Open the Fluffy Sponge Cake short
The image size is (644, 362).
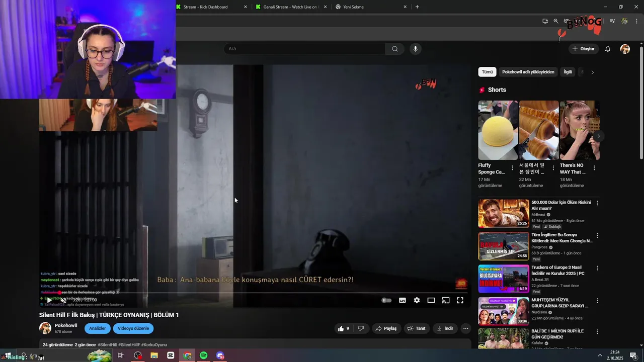(x=498, y=130)
